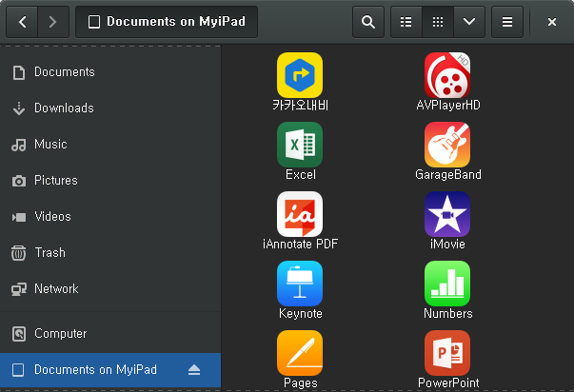Select Documents in the sidebar
The image size is (574, 392).
click(x=110, y=72)
